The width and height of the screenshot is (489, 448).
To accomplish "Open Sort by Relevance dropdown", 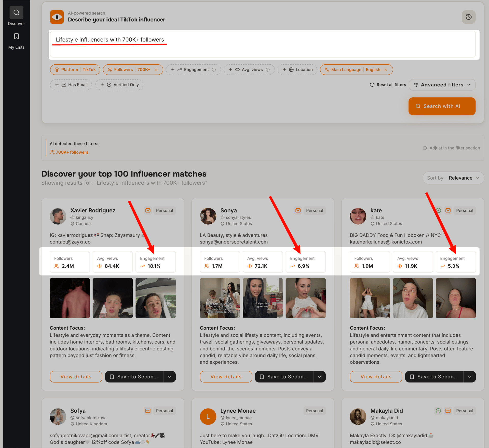I will click(453, 178).
